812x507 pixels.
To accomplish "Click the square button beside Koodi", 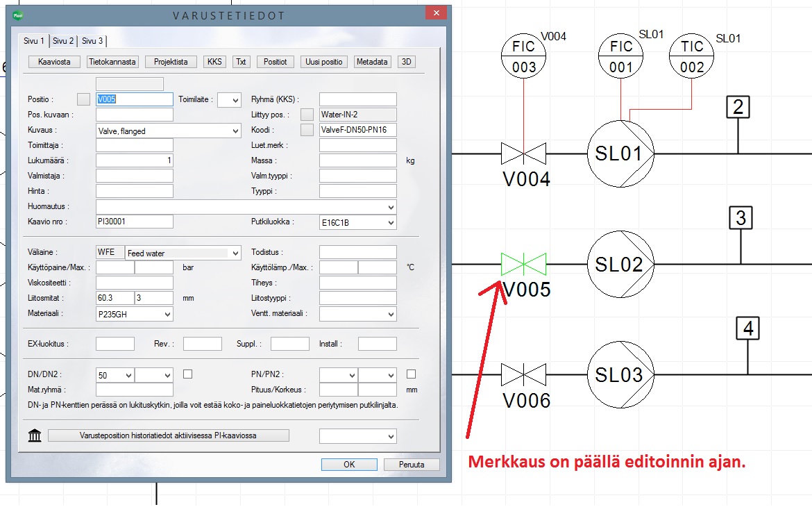I will click(307, 130).
